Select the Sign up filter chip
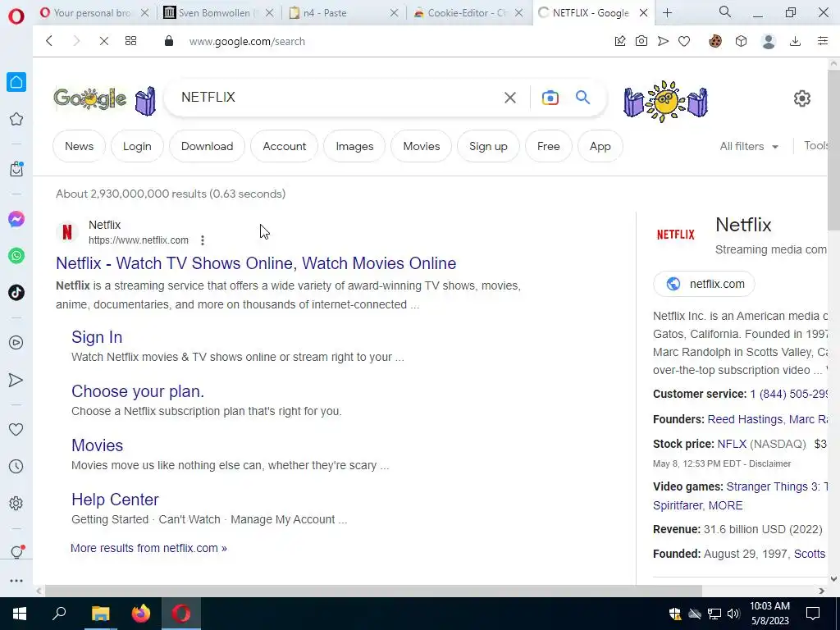This screenshot has width=840, height=630. [488, 146]
